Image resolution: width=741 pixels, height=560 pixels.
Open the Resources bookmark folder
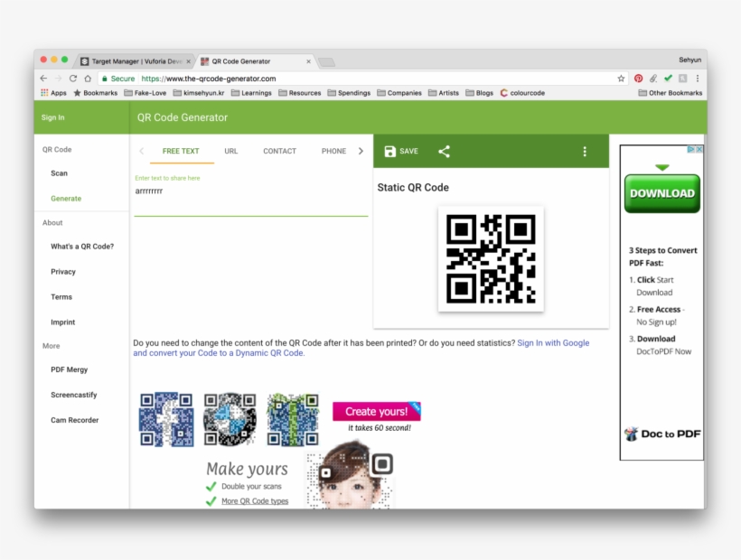[300, 93]
